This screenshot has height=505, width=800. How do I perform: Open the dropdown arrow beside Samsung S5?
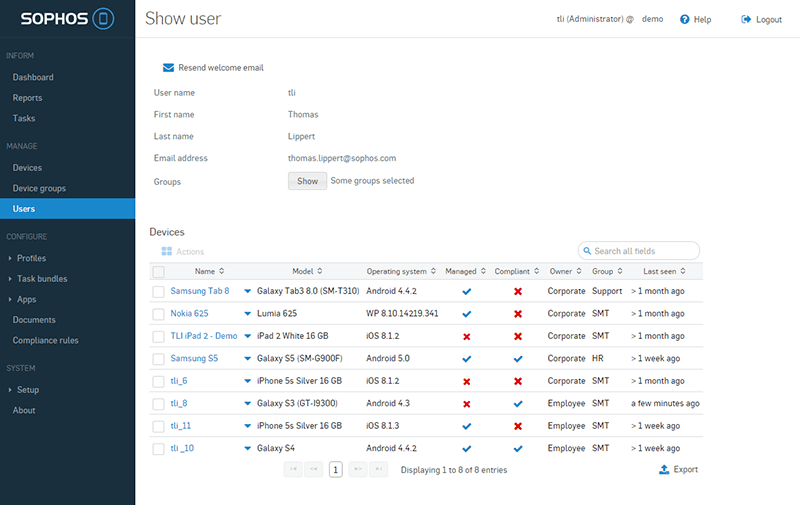click(x=248, y=359)
